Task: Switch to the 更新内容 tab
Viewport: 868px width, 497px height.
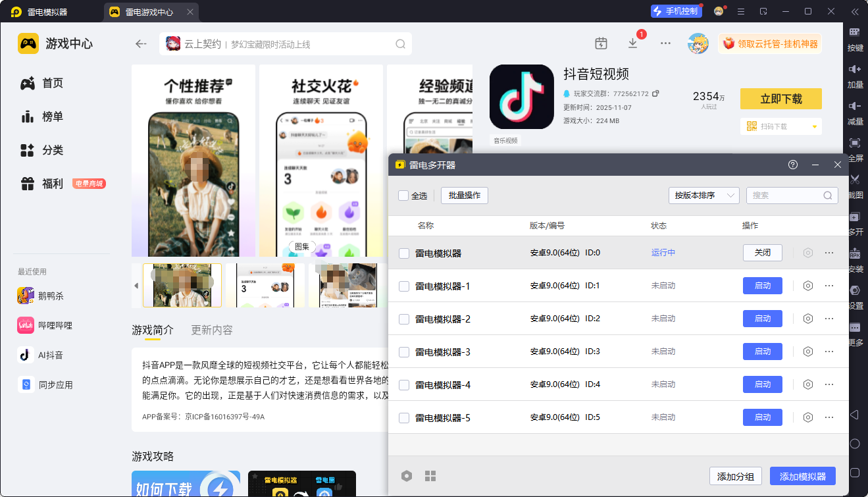Action: 211,330
